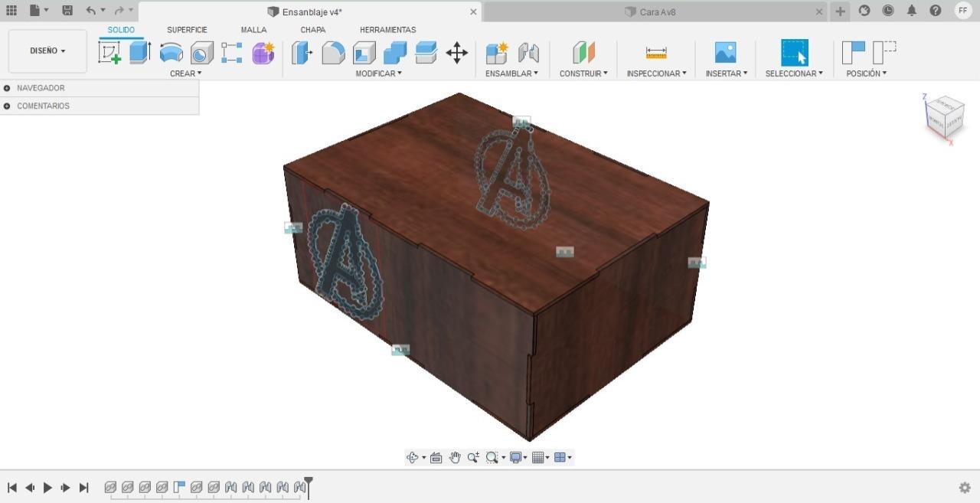The image size is (980, 503).
Task: Open timeline settings gear
Action: 965,487
